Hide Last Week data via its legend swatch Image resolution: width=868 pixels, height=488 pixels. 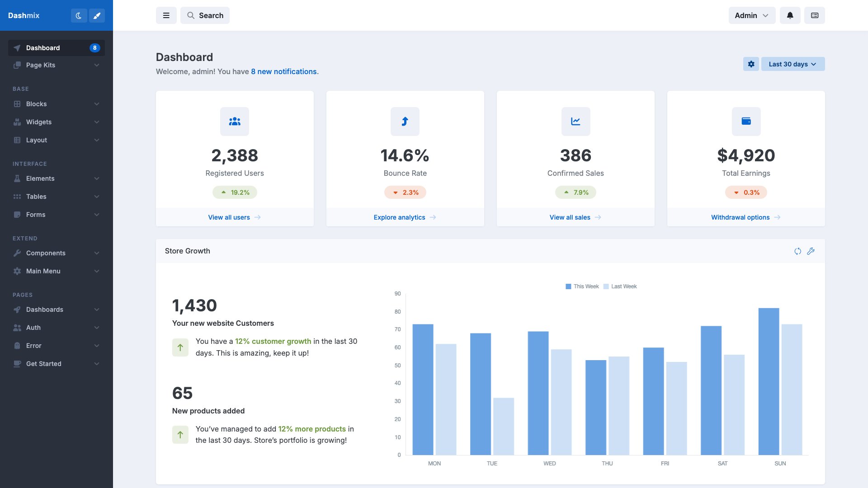(x=606, y=286)
